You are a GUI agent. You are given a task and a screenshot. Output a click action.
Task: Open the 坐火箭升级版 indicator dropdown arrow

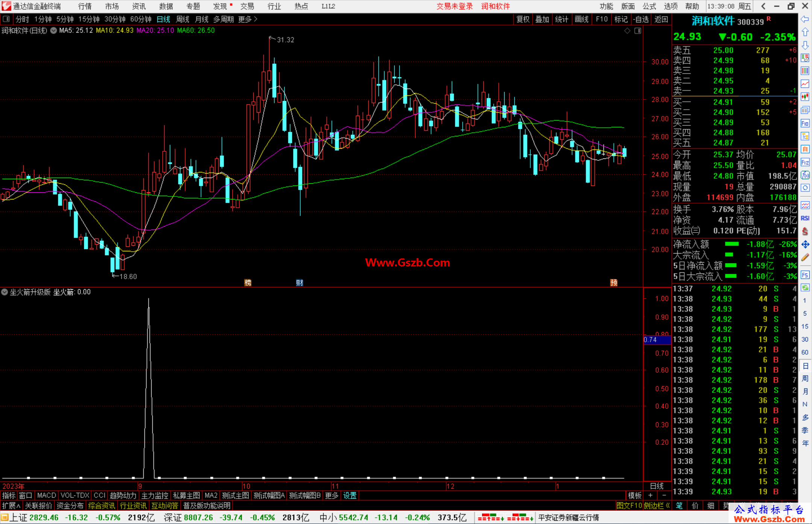coord(5,292)
